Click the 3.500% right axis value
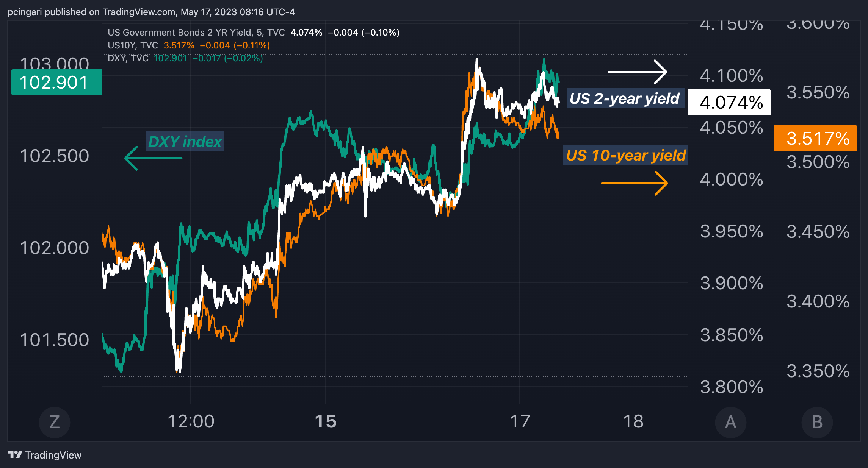 818,162
